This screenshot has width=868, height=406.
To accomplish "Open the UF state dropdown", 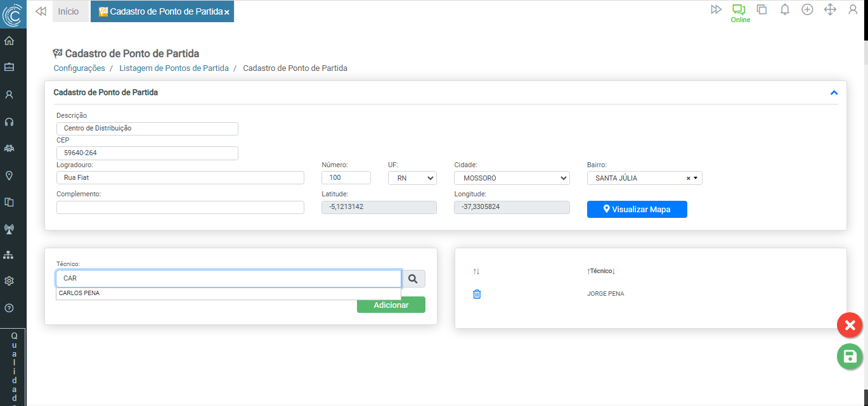I will [x=412, y=178].
